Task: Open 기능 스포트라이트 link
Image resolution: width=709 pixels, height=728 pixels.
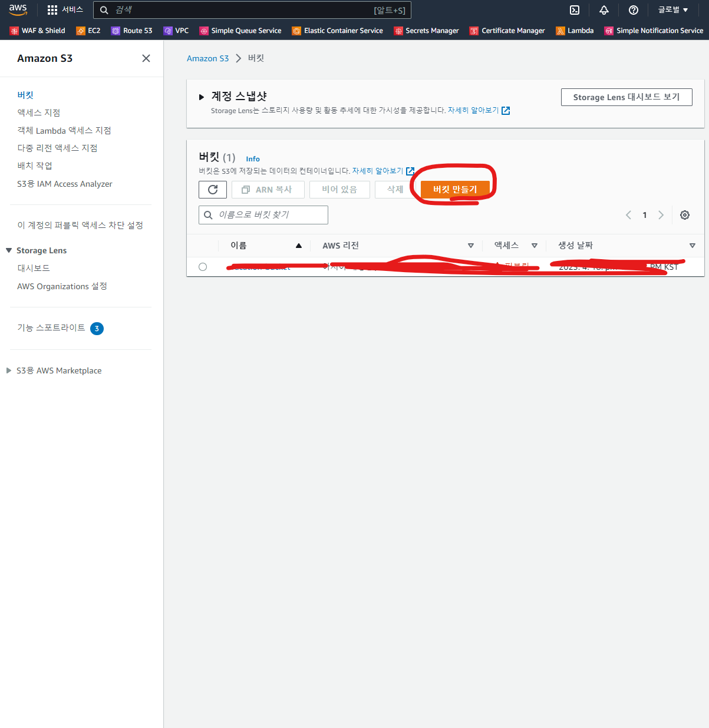Action: [x=51, y=327]
